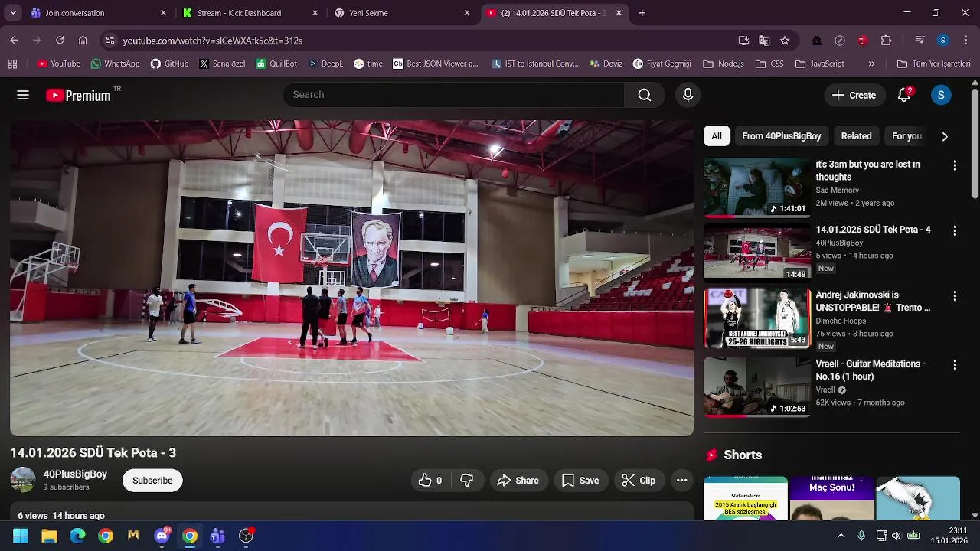The image size is (980, 551).
Task: Open the WhatsApp bookmark
Action: [115, 64]
